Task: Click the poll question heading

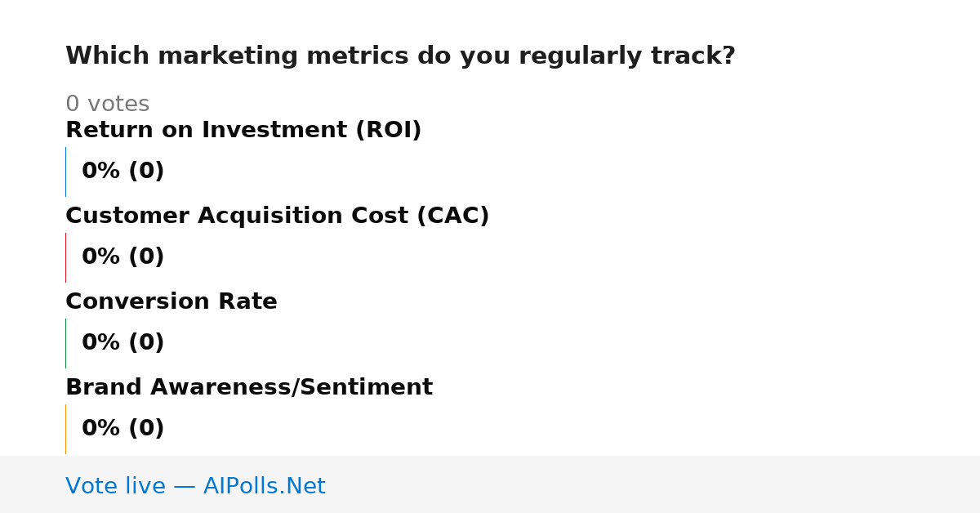Action: [400, 56]
